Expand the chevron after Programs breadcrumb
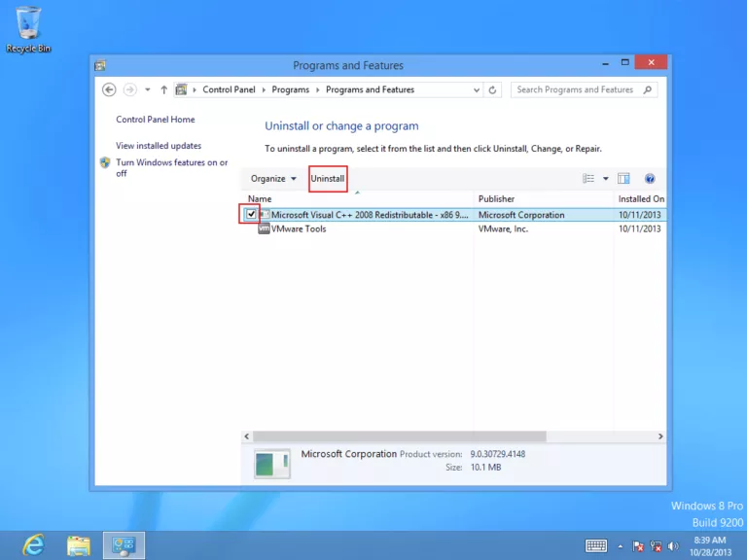Viewport: 747px width, 560px height. (318, 89)
